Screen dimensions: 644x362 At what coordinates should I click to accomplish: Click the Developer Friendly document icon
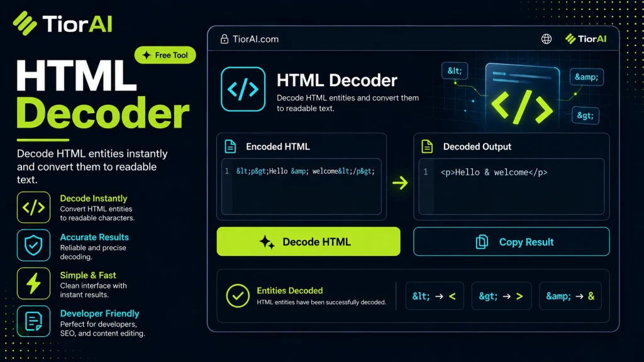click(x=34, y=321)
